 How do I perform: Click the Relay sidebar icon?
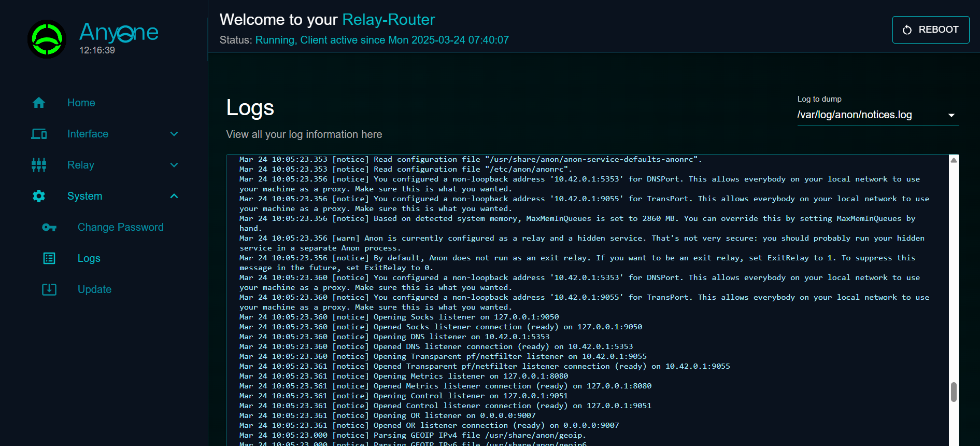[39, 165]
